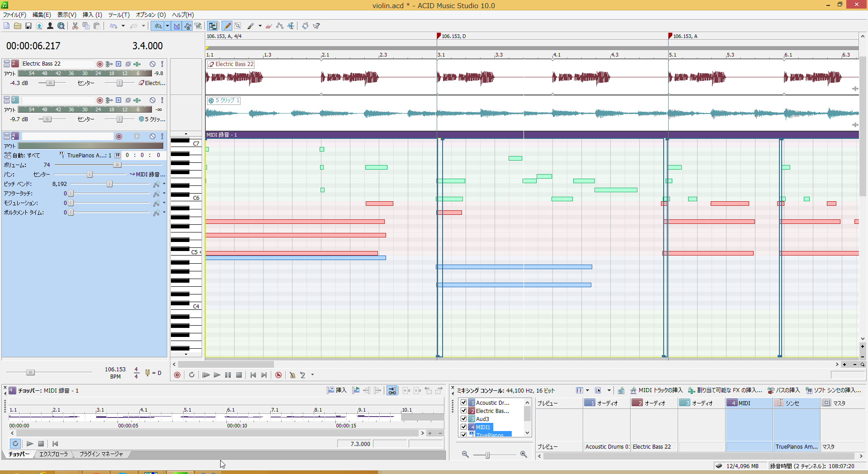868x474 pixels.
Task: Open the 挿入(I) menu
Action: (92, 15)
